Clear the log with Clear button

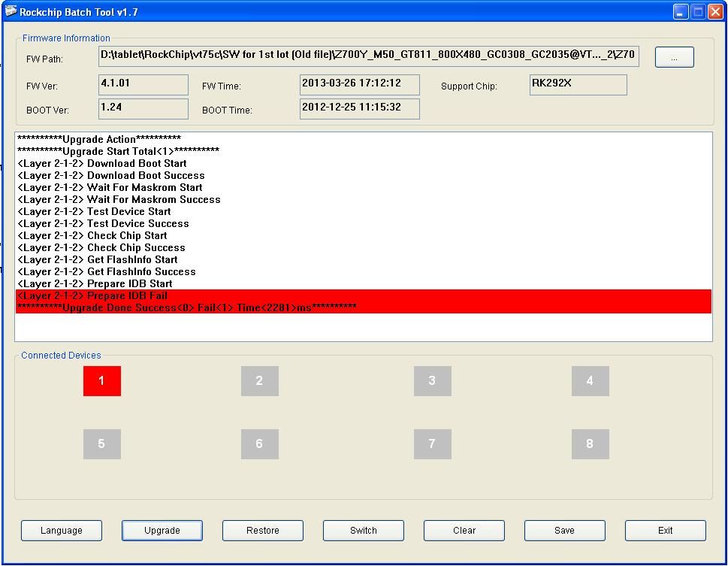click(464, 531)
